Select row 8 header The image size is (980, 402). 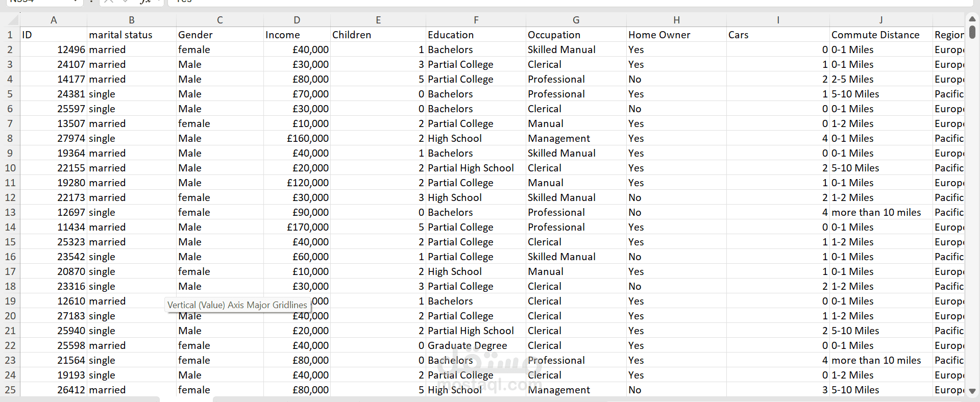coord(10,138)
